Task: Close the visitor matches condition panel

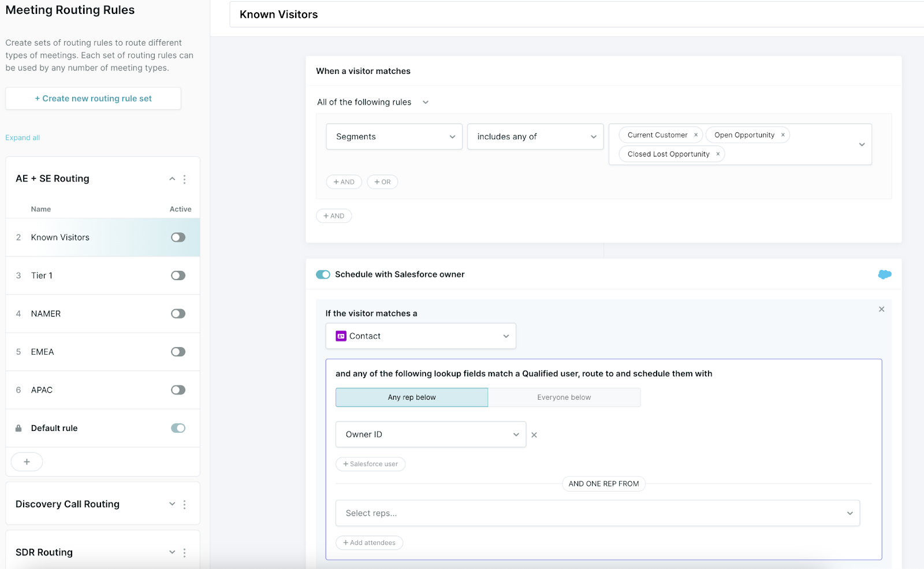Action: pos(882,309)
